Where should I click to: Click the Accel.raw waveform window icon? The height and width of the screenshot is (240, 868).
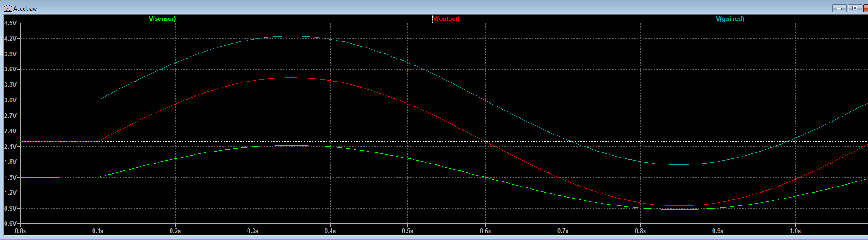click(7, 8)
